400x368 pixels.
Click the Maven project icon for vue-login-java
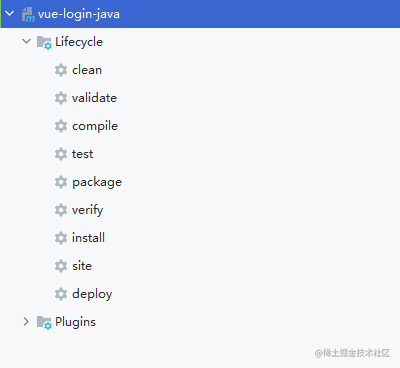point(28,15)
